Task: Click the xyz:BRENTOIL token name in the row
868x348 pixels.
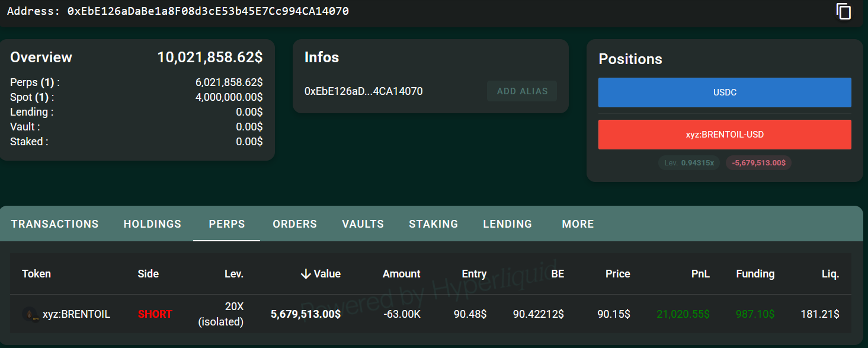Action: tap(76, 314)
